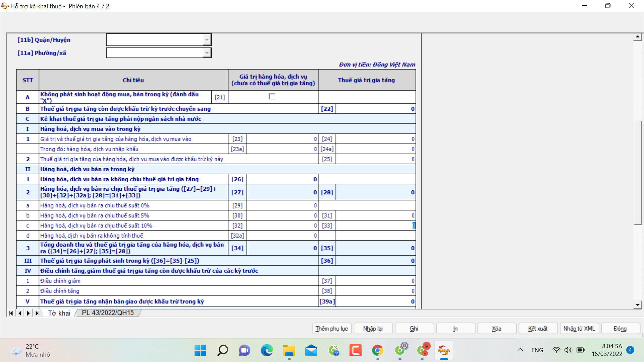Screen dimensions: 644x362
Task: Click the Thêm phụ lục button
Action: click(332, 328)
